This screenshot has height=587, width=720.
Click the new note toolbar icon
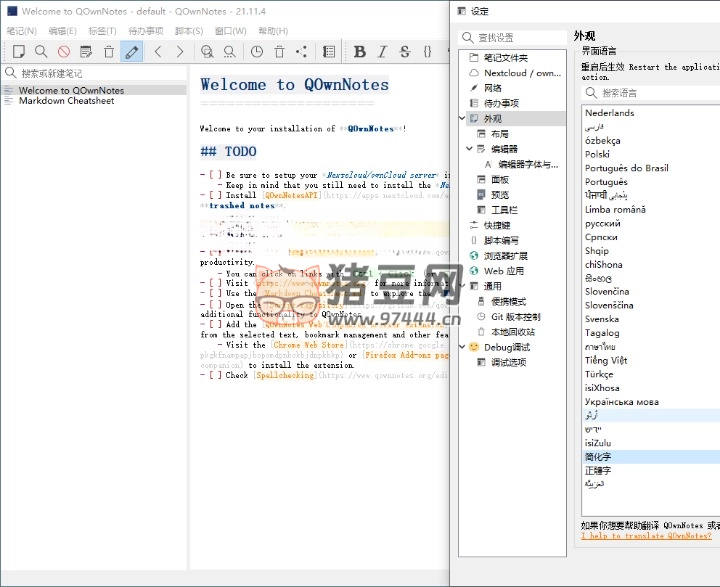(x=18, y=51)
